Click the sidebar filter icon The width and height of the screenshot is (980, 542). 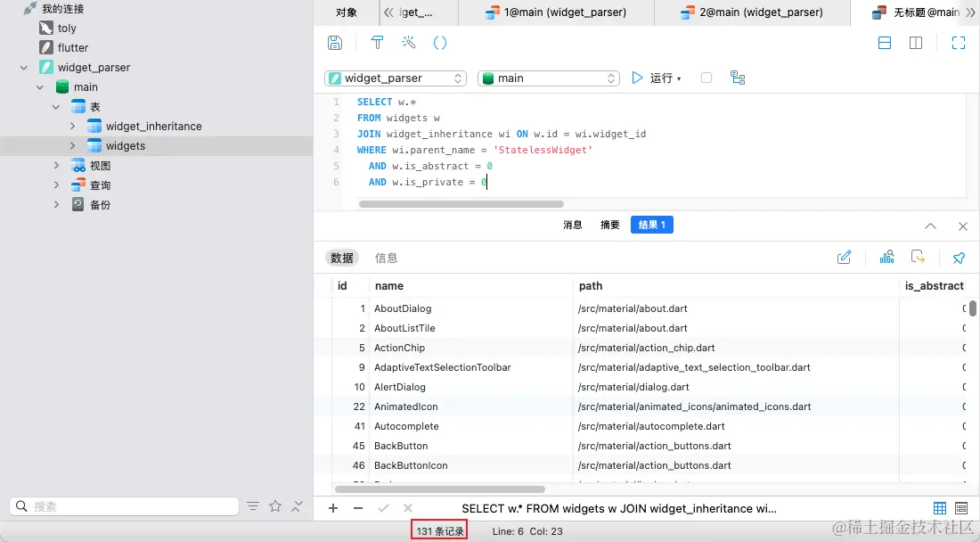(x=252, y=505)
